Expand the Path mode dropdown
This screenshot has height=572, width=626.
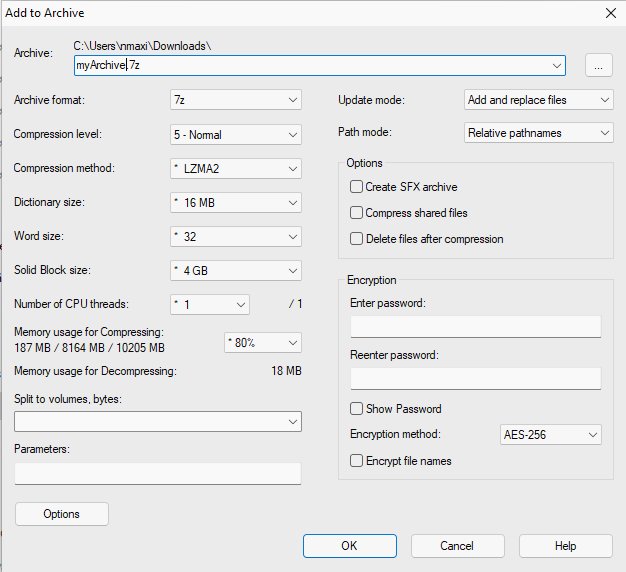(x=539, y=132)
